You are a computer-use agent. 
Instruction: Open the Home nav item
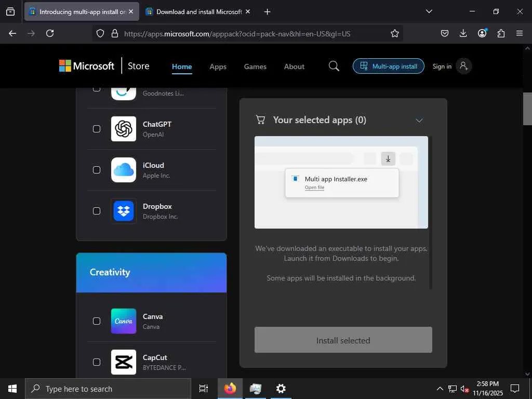(x=182, y=66)
